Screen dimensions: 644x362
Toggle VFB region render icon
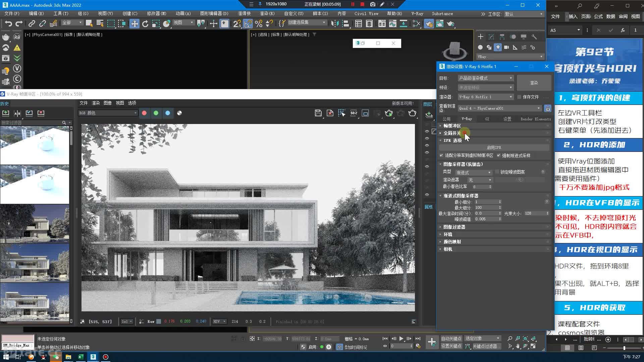point(365,113)
